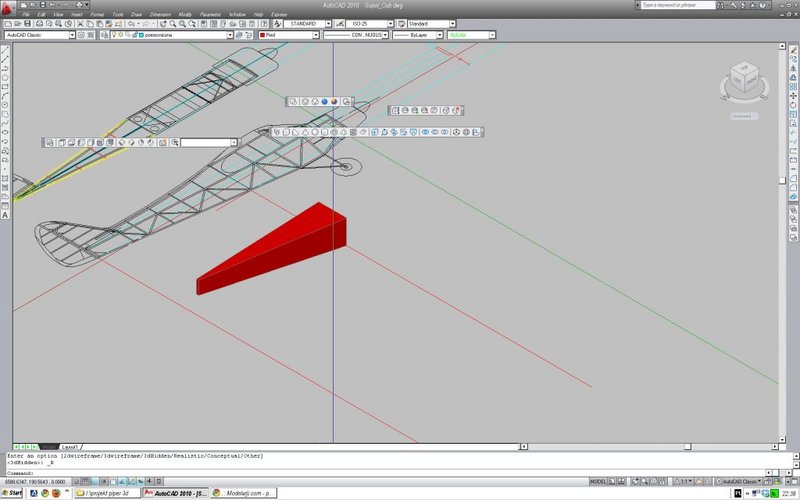Toggle the MODEL space button in status bar

point(598,481)
